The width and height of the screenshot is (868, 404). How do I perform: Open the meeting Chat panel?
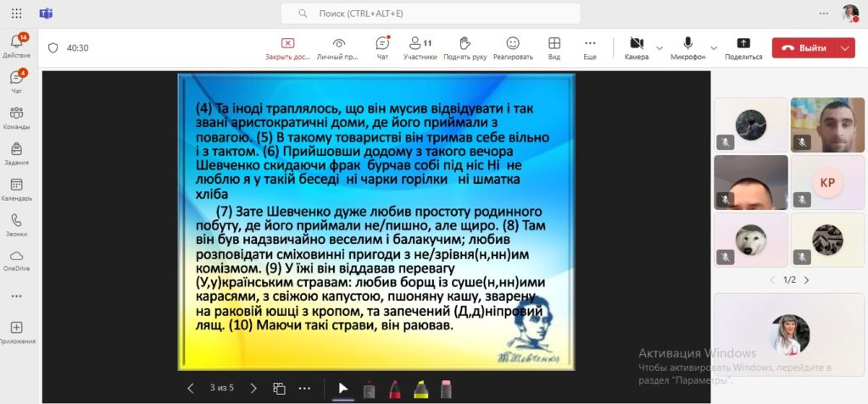[382, 47]
